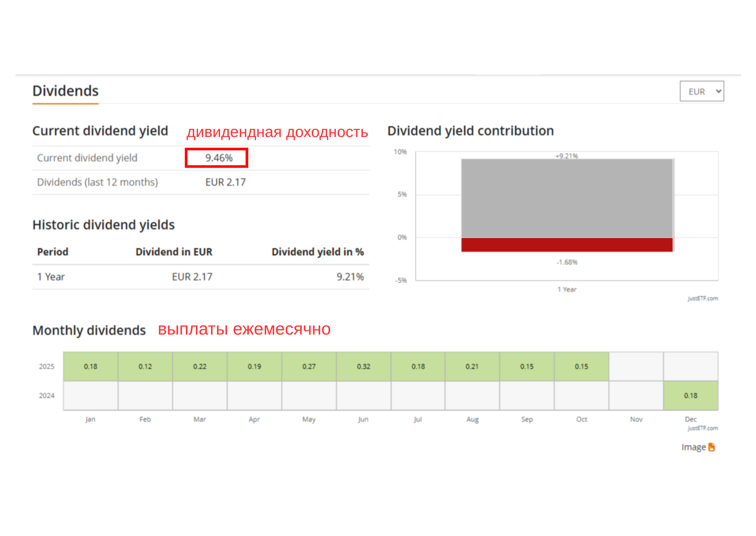Click the EUR 2.17 cell in historic table

192,277
